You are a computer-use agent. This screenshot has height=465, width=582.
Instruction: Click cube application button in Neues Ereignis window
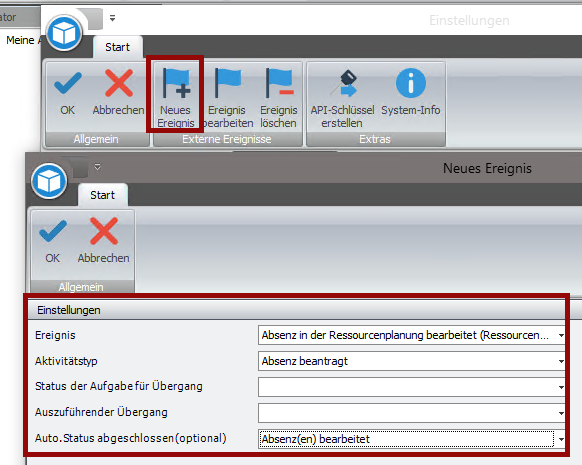click(x=49, y=181)
